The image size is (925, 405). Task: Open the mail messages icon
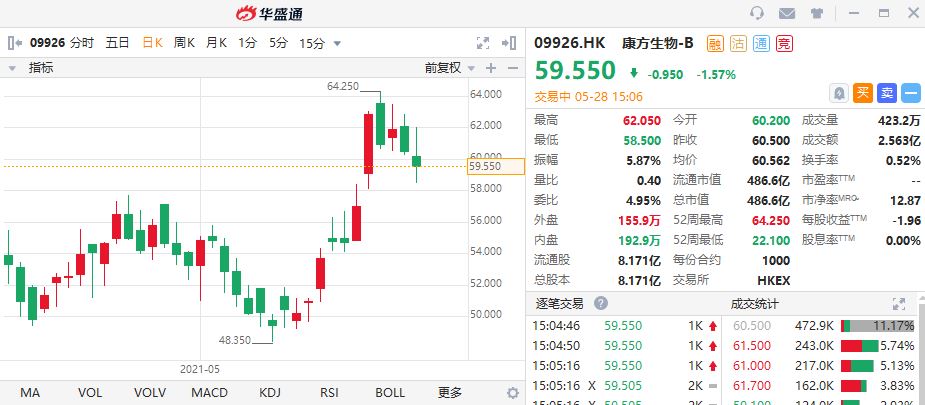[x=787, y=13]
